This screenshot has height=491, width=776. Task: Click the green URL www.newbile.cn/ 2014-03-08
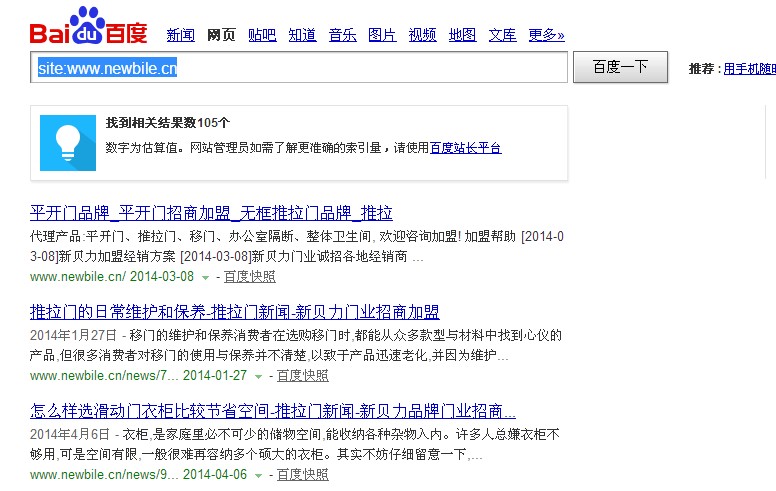click(112, 277)
